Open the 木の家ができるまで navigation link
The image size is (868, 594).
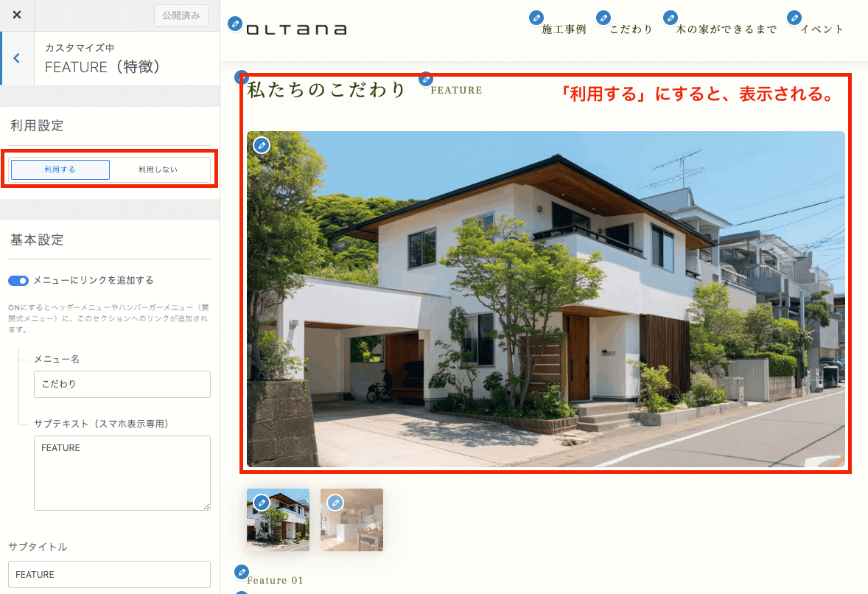tap(727, 29)
